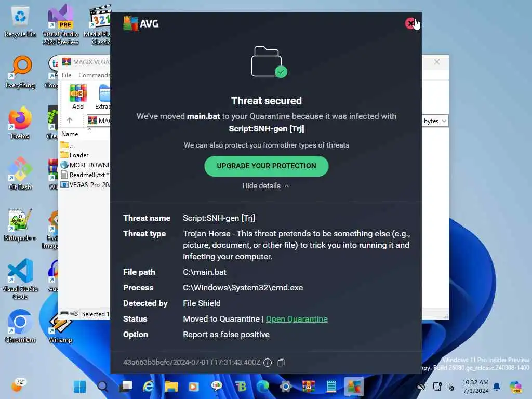Switch to WinRAR on taskbar
532x399 pixels.
[x=309, y=387]
